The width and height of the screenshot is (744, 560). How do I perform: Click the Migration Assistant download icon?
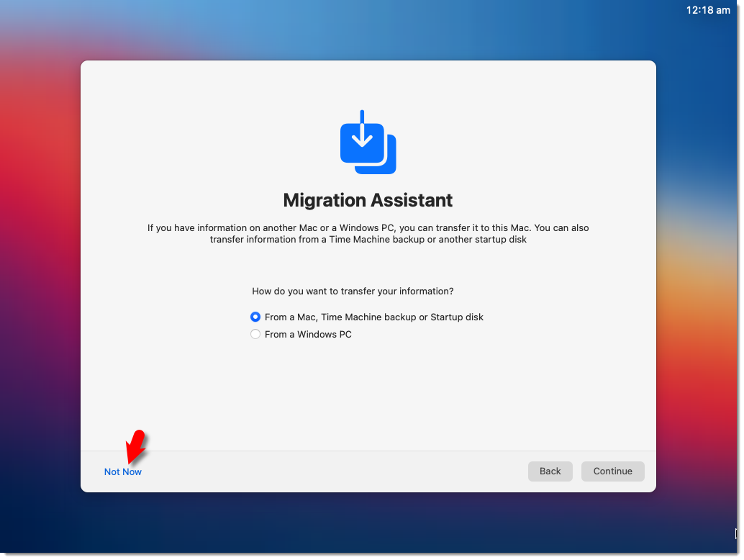[368, 142]
